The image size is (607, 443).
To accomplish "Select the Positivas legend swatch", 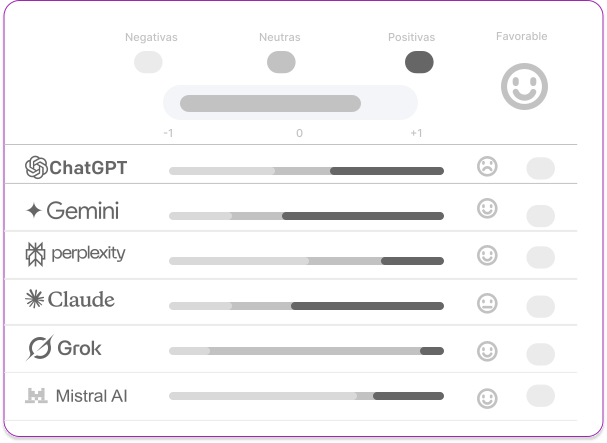I will 418,63.
